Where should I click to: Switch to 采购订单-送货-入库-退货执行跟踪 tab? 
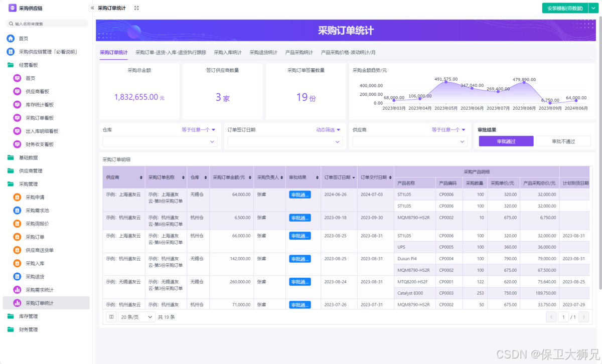(171, 52)
